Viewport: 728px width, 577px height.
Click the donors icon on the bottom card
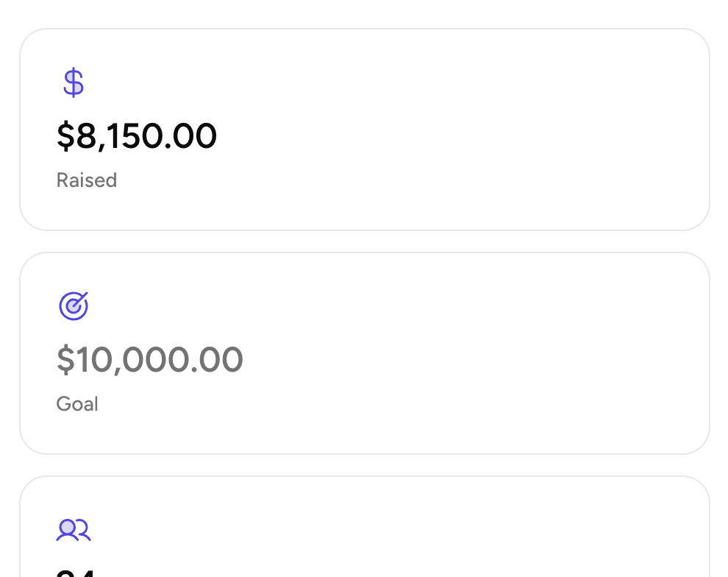coord(73,529)
